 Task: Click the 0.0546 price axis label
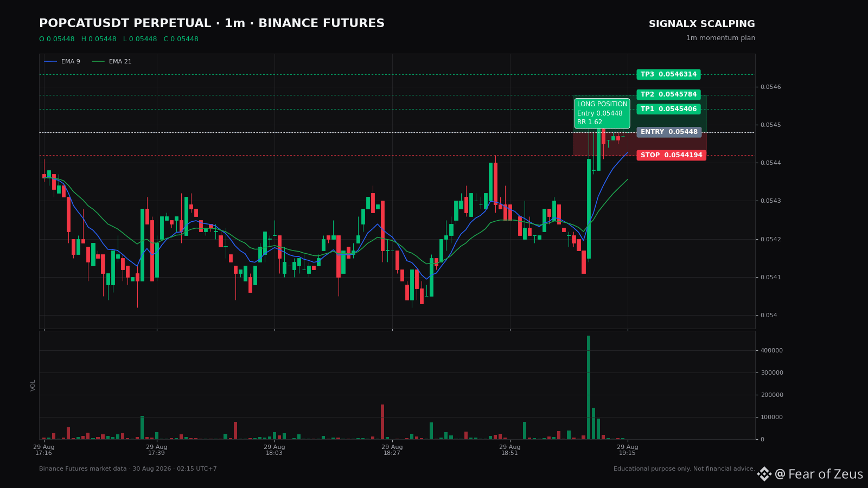(771, 87)
